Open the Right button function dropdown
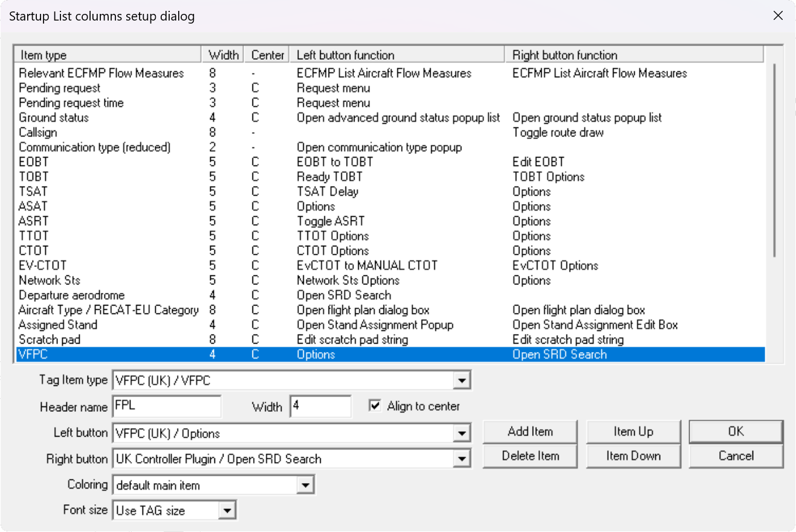This screenshot has height=532, width=796. point(464,459)
